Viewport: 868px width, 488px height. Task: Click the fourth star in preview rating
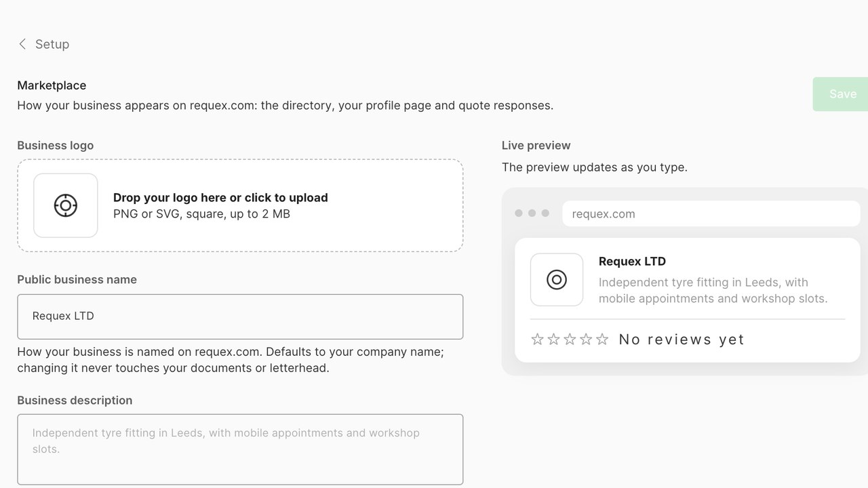click(587, 340)
